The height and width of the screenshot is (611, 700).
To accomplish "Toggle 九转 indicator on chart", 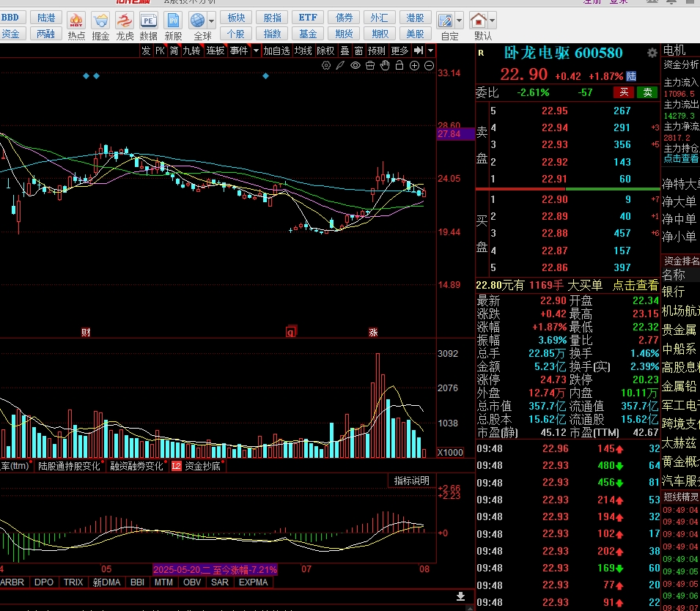I will 191,51.
